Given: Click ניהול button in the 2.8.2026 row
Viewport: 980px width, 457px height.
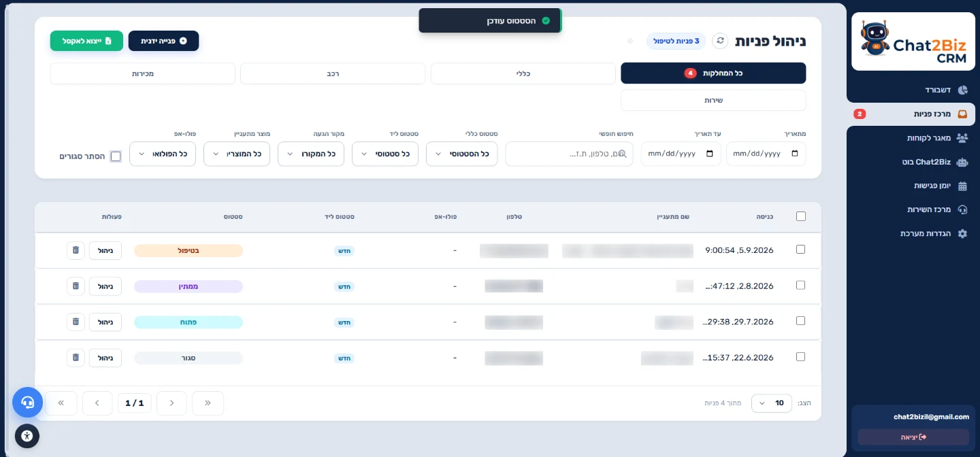Looking at the screenshot, I should click(x=105, y=286).
